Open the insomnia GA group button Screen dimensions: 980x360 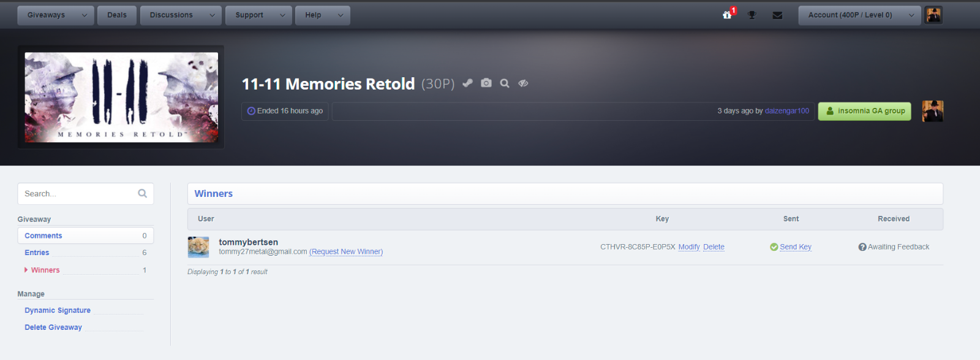(865, 111)
